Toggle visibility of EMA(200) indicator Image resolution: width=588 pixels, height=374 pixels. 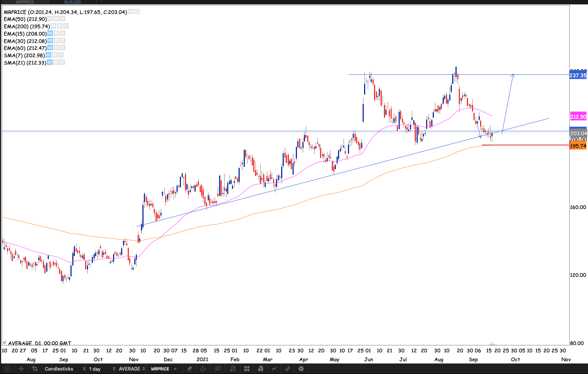pos(54,26)
